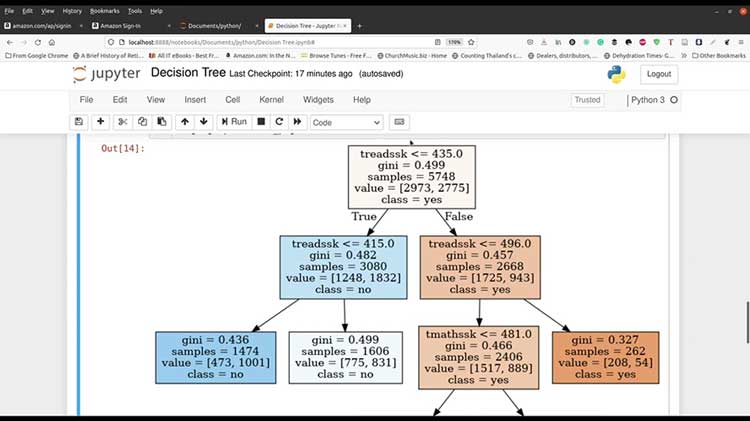The width and height of the screenshot is (750, 421).
Task: Interrupt the kernel with stop square icon
Action: pyautogui.click(x=261, y=122)
